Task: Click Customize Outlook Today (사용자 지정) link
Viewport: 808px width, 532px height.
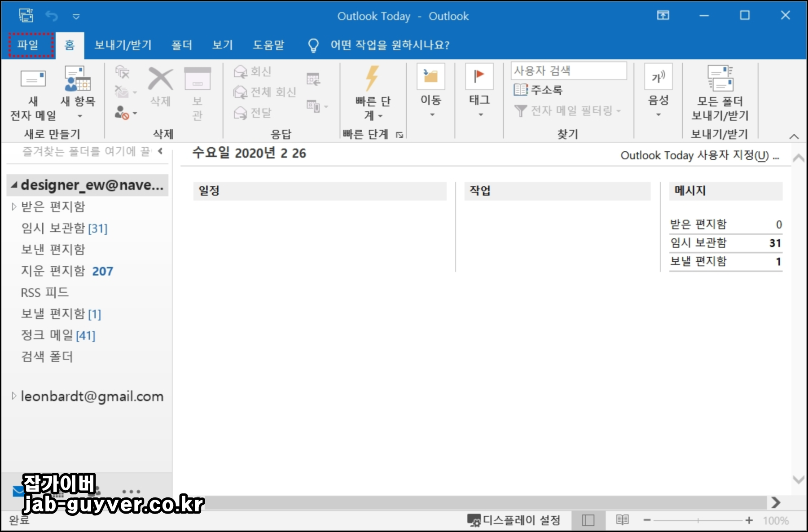Action: pyautogui.click(x=699, y=155)
